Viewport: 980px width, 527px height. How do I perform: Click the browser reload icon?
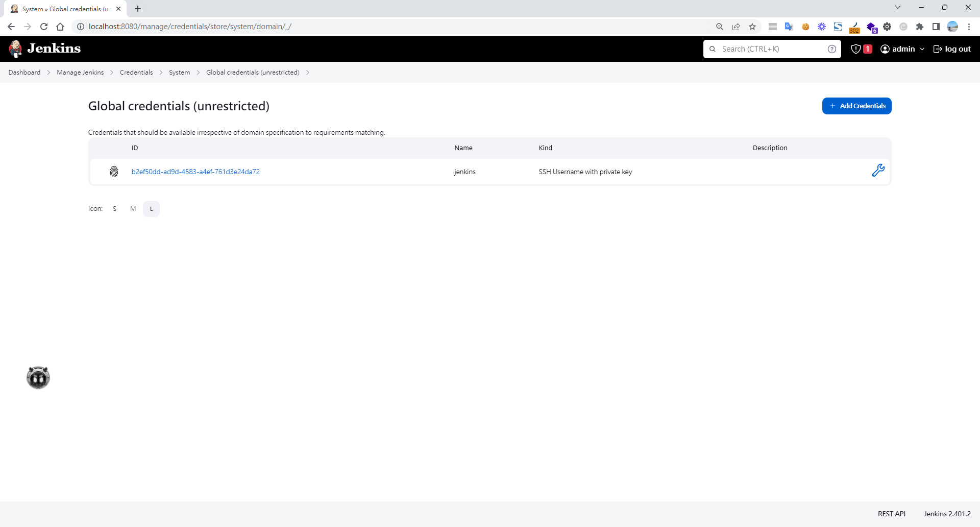pyautogui.click(x=44, y=27)
